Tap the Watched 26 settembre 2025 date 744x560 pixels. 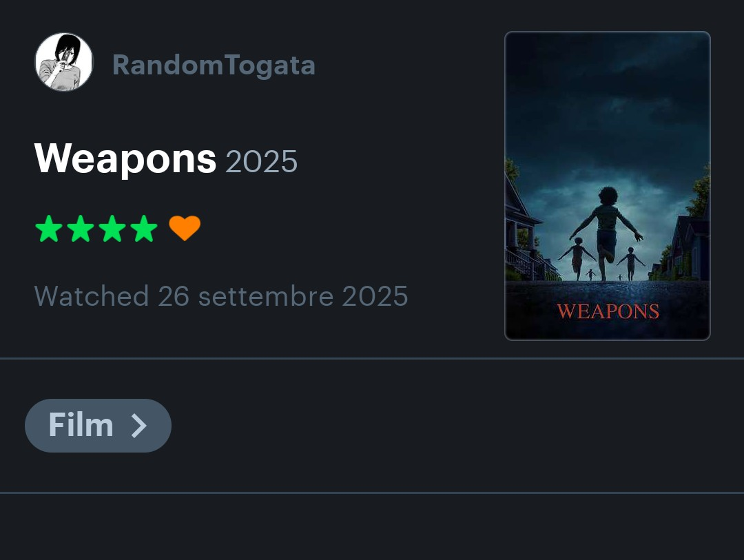coord(221,296)
